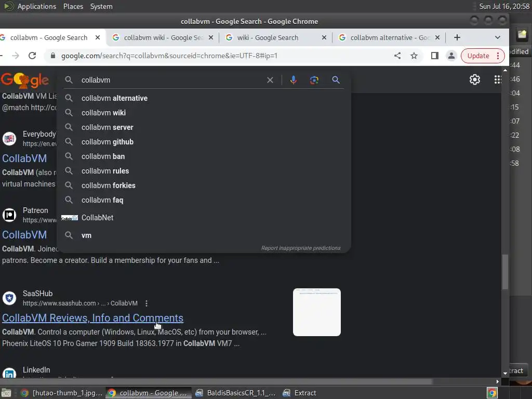This screenshot has width=532, height=399.
Task: Click the Google doodle logo
Action: pyautogui.click(x=25, y=80)
